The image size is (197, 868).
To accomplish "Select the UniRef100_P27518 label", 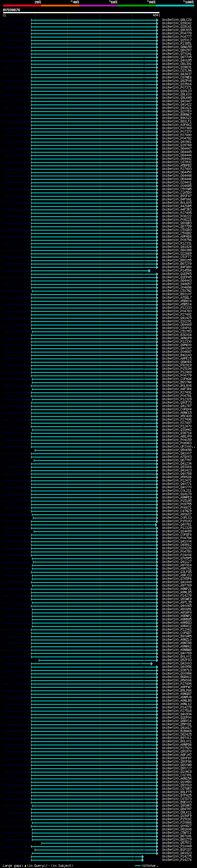I will pos(177,711).
